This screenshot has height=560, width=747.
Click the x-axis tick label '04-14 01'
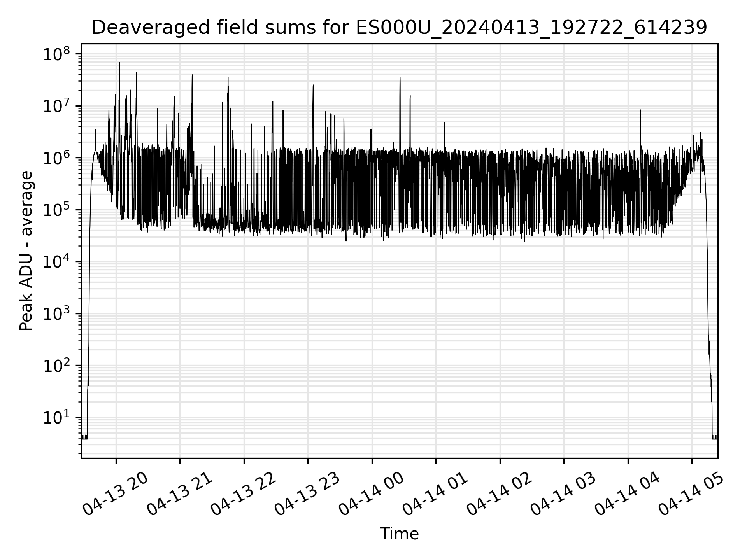click(x=436, y=494)
